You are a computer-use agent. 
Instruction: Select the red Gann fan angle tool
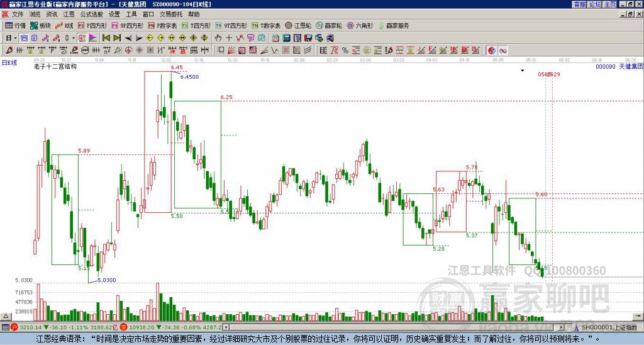pyautogui.click(x=231, y=50)
